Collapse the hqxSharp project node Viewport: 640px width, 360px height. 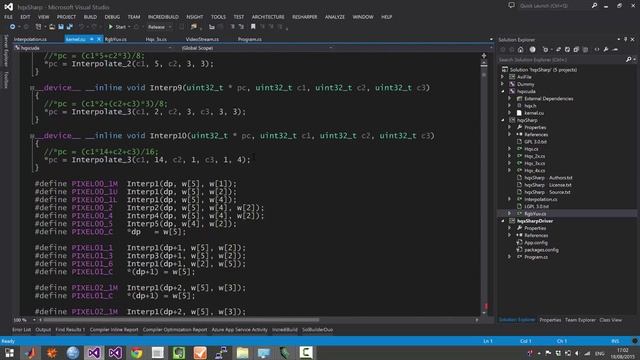[x=503, y=120]
